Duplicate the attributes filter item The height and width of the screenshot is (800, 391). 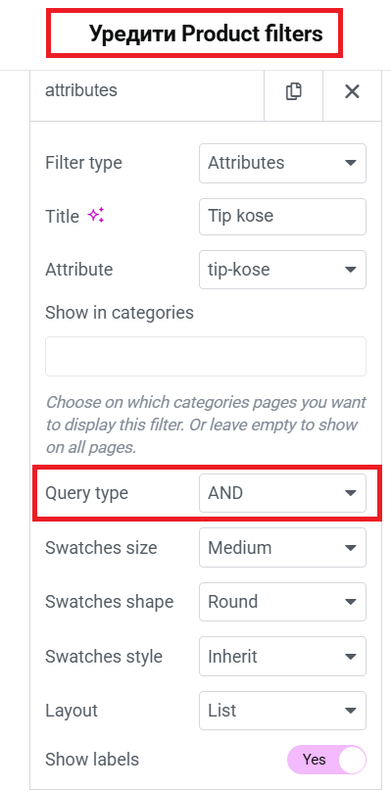point(294,92)
